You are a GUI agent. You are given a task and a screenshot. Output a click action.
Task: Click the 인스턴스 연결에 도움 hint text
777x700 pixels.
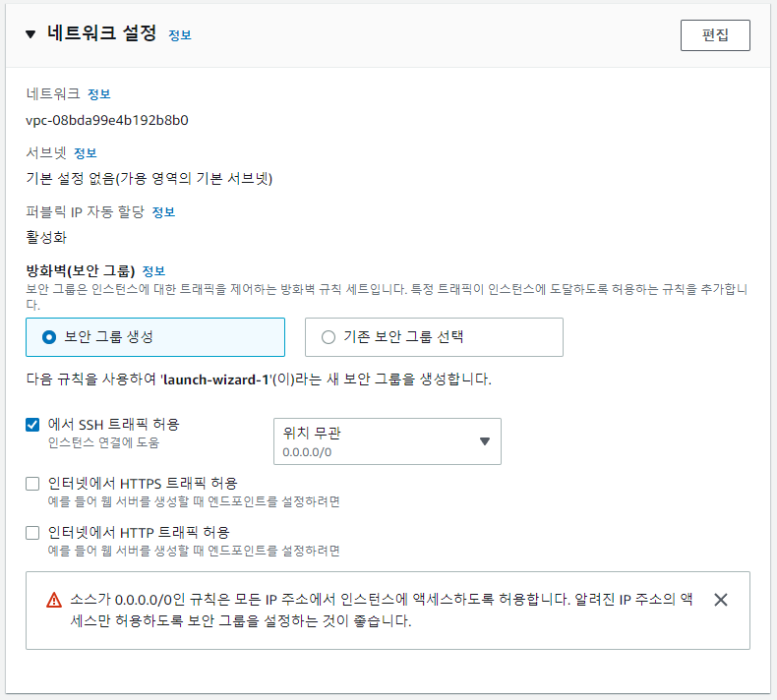(x=103, y=442)
